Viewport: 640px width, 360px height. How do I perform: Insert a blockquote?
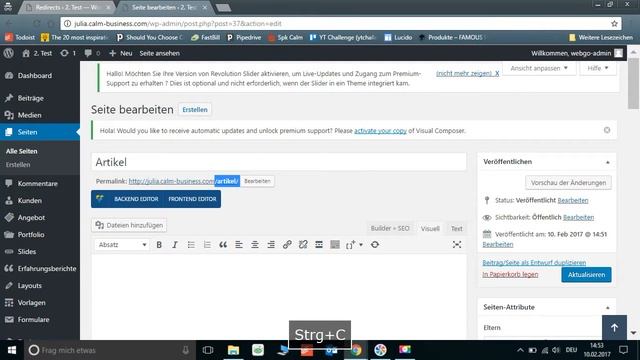pos(223,244)
